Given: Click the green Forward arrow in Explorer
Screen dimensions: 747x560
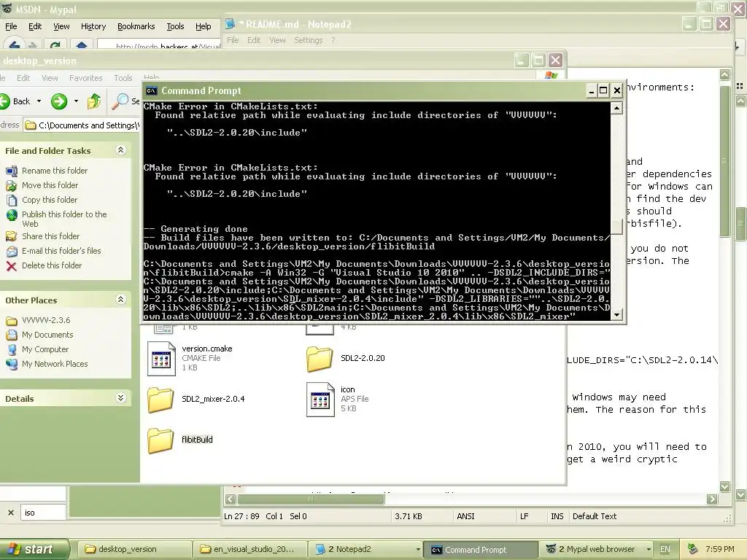Looking at the screenshot, I should [x=59, y=101].
